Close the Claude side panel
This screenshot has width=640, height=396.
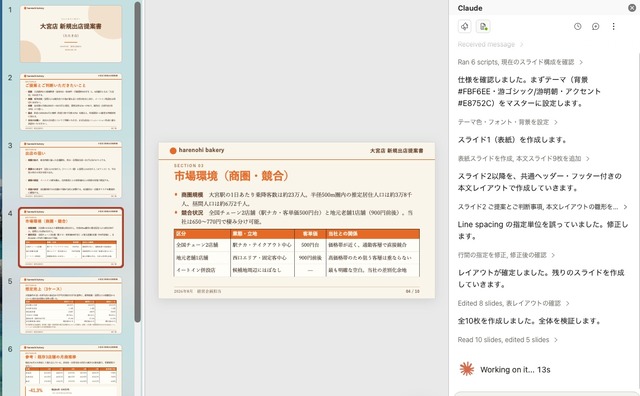tap(632, 8)
